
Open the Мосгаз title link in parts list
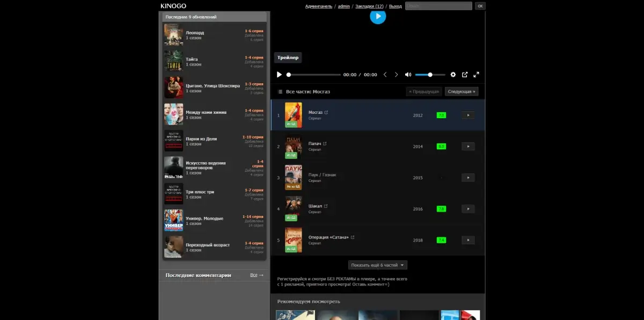point(316,112)
